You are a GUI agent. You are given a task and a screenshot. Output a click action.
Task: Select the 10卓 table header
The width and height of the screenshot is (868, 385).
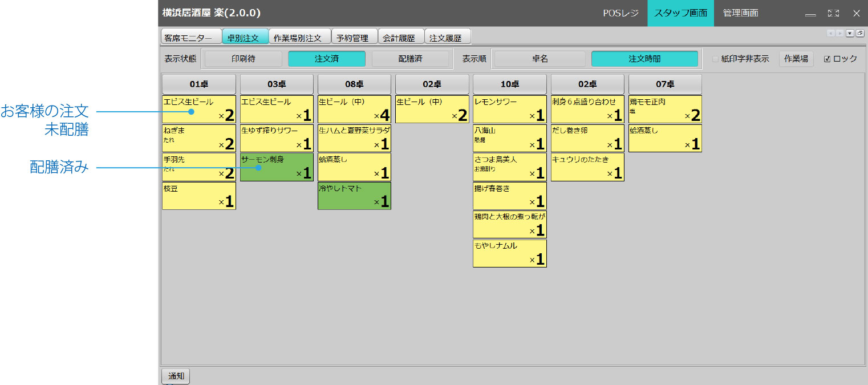pos(510,84)
